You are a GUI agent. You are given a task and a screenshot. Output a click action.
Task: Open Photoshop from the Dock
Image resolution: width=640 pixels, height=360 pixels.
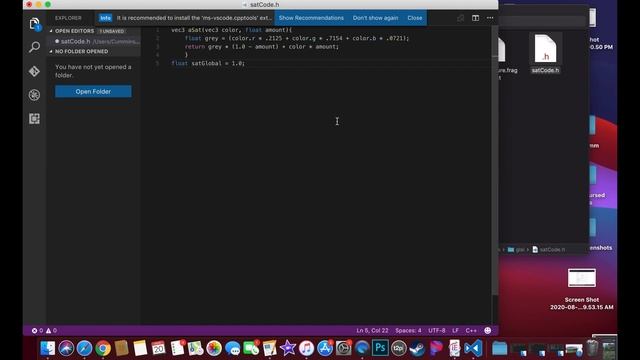380,348
